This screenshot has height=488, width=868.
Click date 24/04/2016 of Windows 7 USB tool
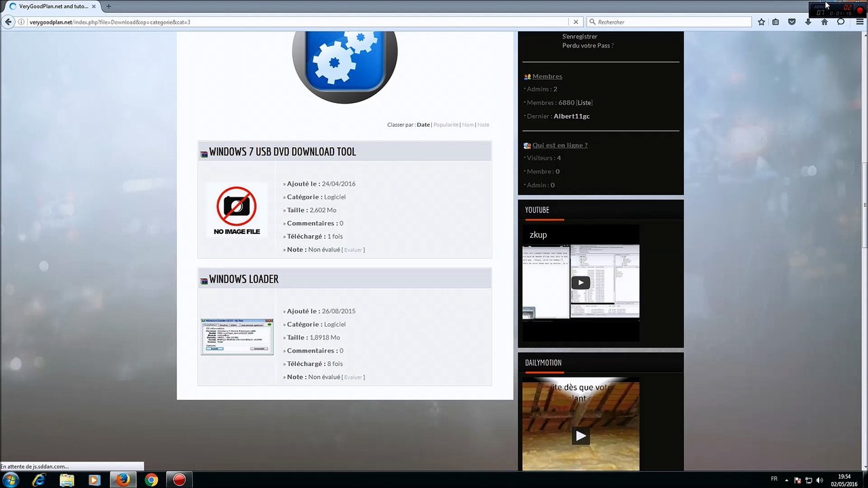click(338, 184)
